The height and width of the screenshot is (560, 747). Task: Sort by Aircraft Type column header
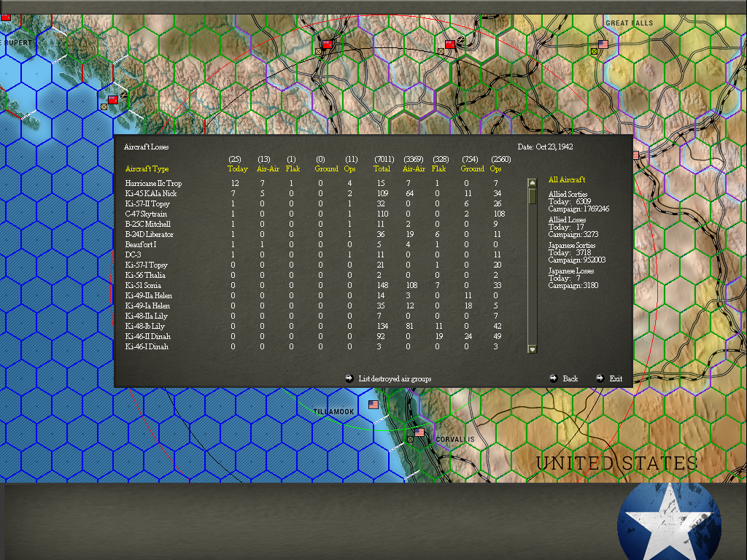click(147, 168)
